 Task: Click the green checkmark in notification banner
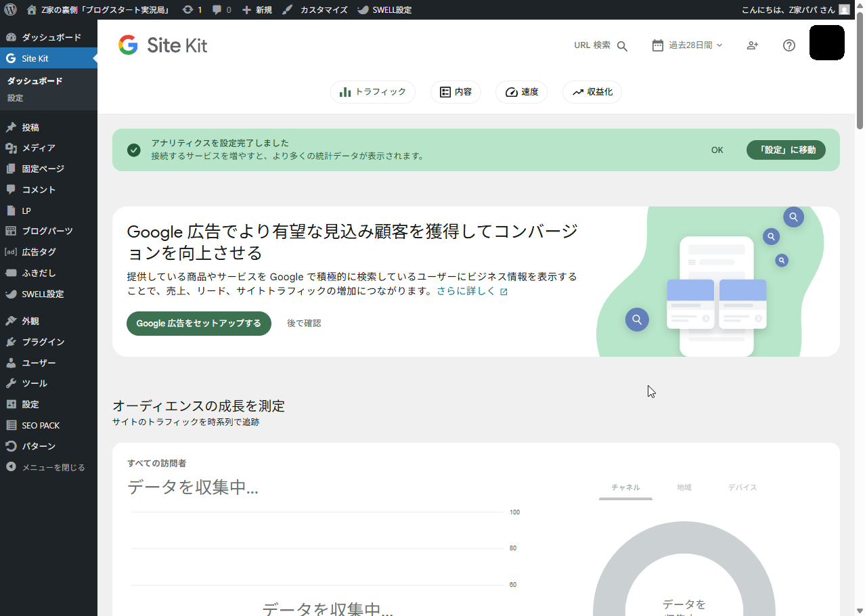134,150
